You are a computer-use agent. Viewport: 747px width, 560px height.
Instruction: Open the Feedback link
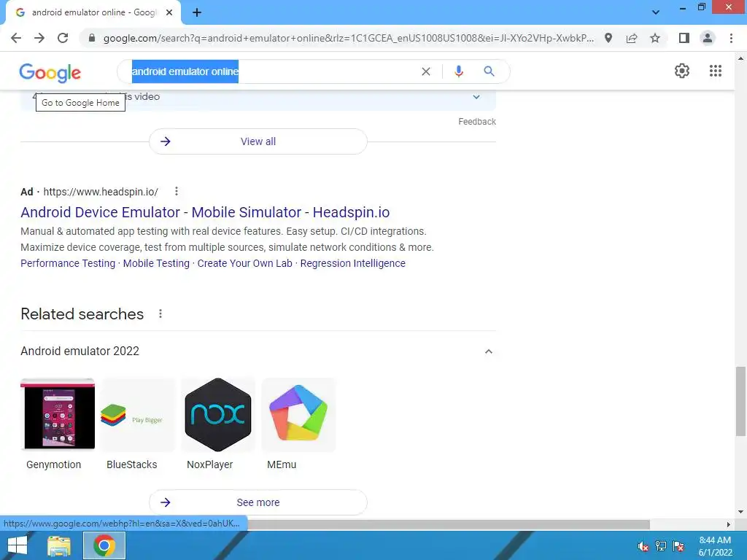tap(477, 122)
